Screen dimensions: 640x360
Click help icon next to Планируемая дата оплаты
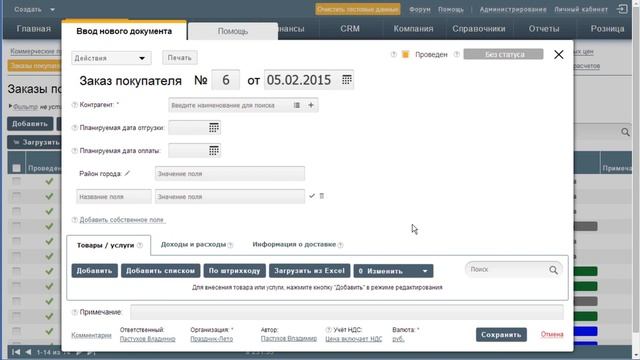pyautogui.click(x=74, y=151)
